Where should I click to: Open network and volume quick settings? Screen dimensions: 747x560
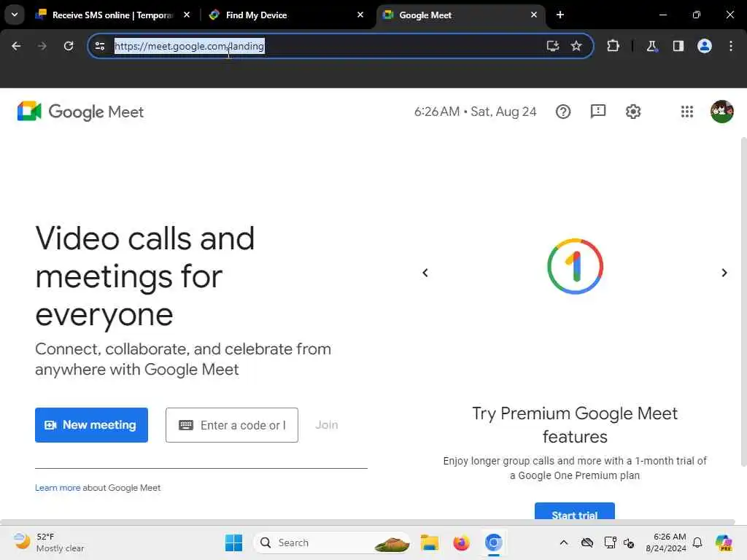629,542
